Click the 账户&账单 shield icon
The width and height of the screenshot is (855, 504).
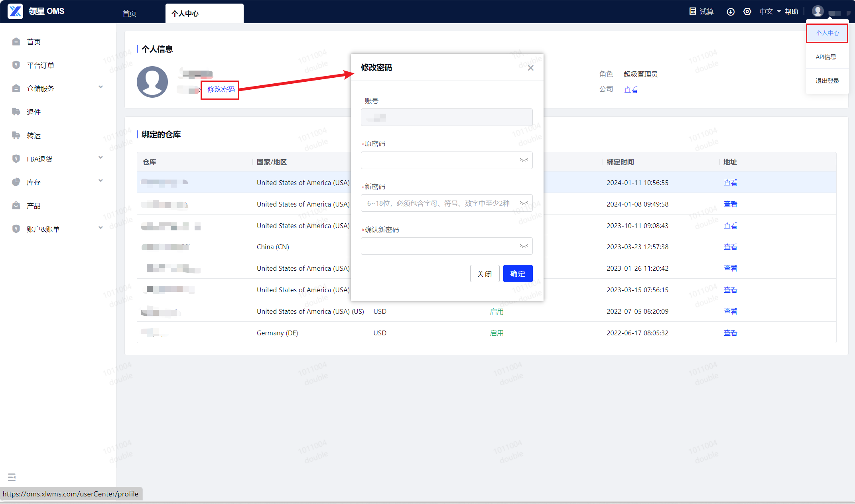pyautogui.click(x=16, y=229)
